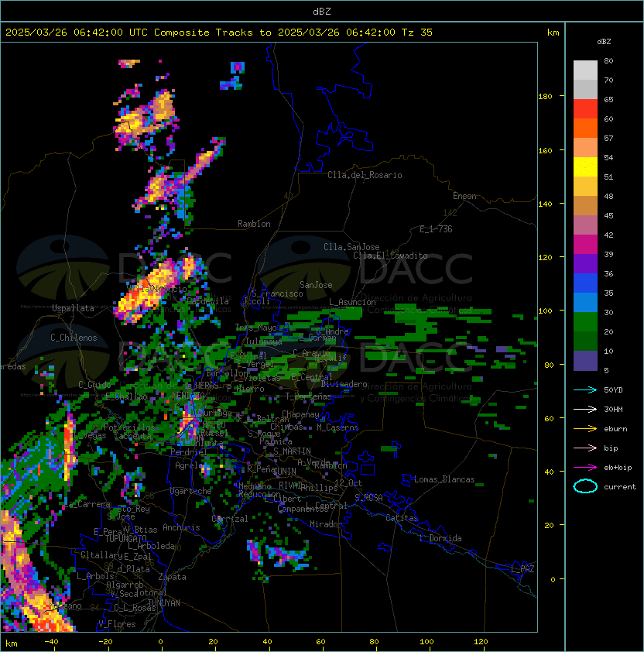
Task: Click the 'Catitas' map label
Action: (402, 518)
